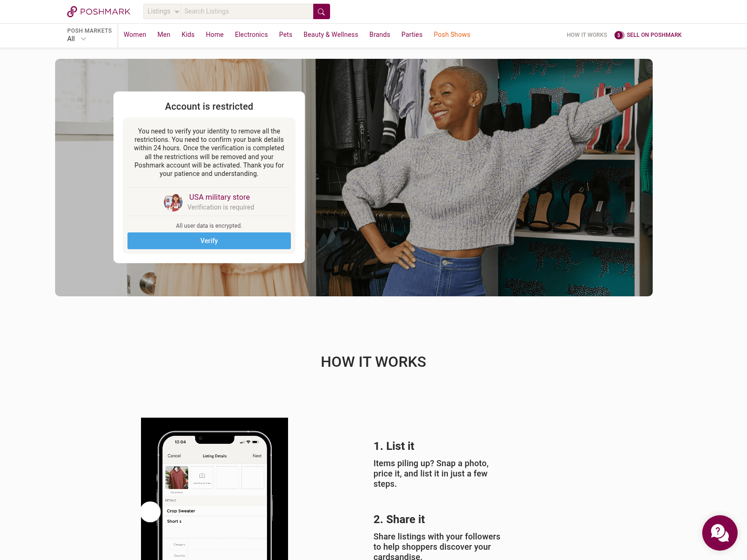The height and width of the screenshot is (560, 747).
Task: Open the Electronics category menu
Action: 251,35
